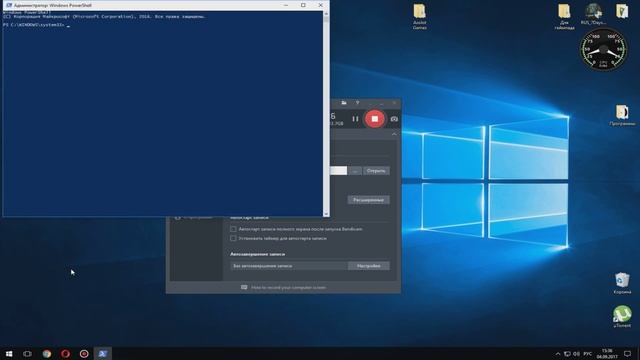
Task: Click the browse "..." button next to folder path
Action: (x=355, y=171)
